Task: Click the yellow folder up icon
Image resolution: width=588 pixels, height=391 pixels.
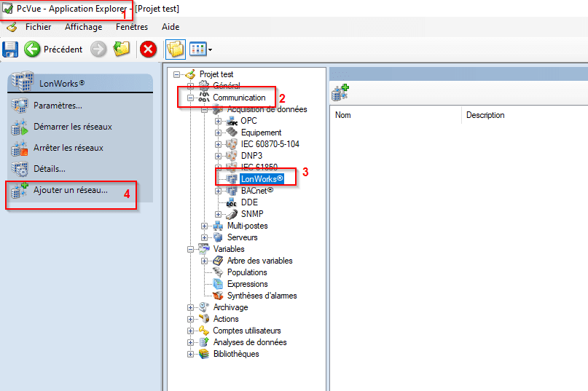Action: (x=121, y=50)
